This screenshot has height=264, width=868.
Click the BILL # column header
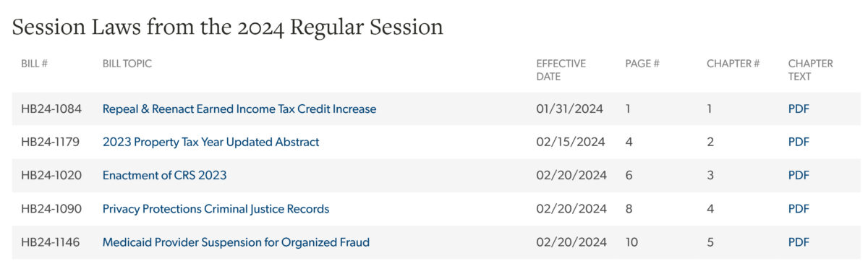[x=34, y=64]
